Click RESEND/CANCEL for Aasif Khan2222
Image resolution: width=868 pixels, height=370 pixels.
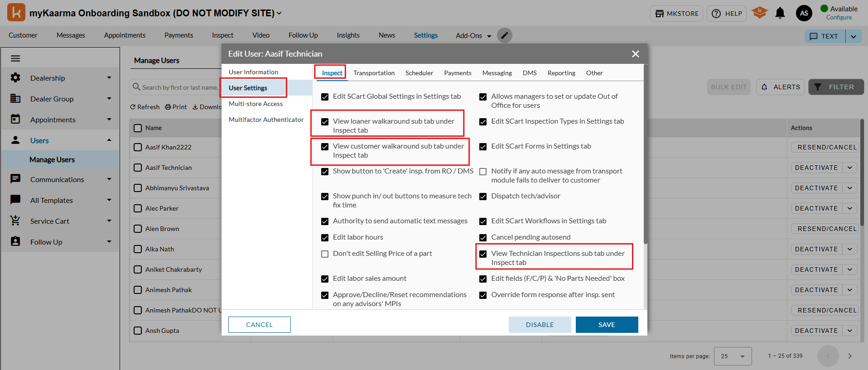[x=825, y=147]
